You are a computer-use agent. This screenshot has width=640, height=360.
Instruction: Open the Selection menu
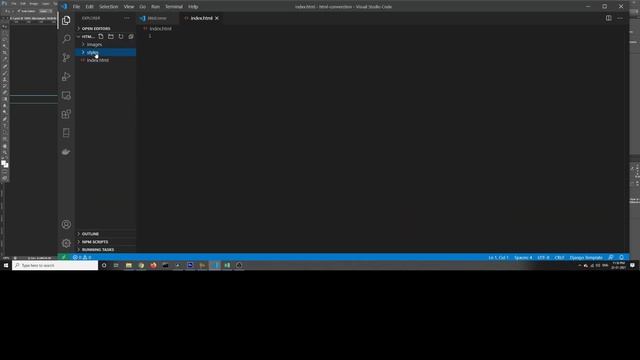point(109,7)
